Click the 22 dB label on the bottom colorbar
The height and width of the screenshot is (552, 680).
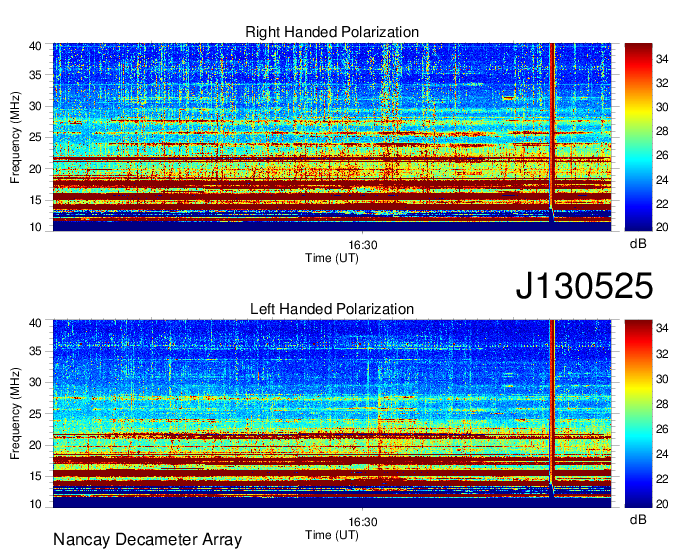662,479
